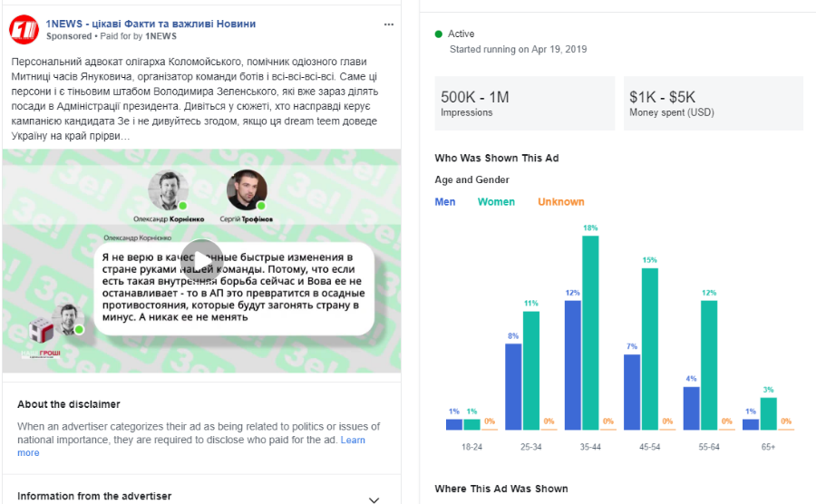Toggle the Women legend label
The width and height of the screenshot is (816, 504).
pyautogui.click(x=496, y=202)
